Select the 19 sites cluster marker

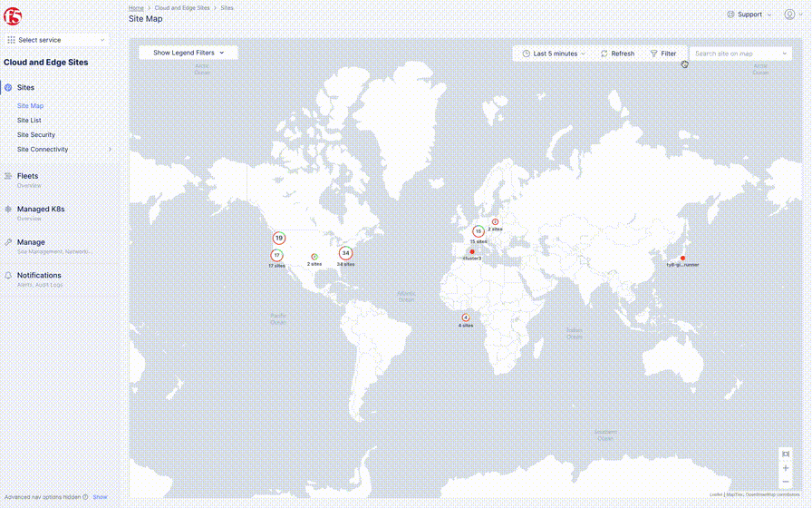279,239
